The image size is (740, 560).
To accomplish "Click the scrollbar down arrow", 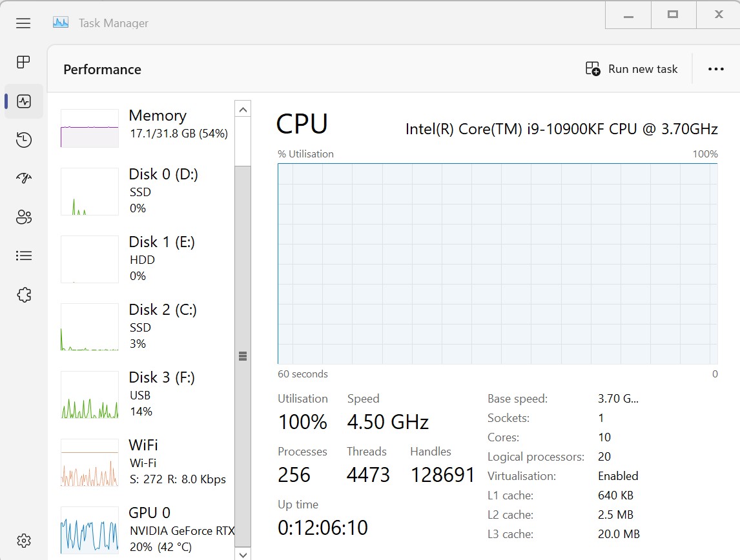I will coord(243,554).
